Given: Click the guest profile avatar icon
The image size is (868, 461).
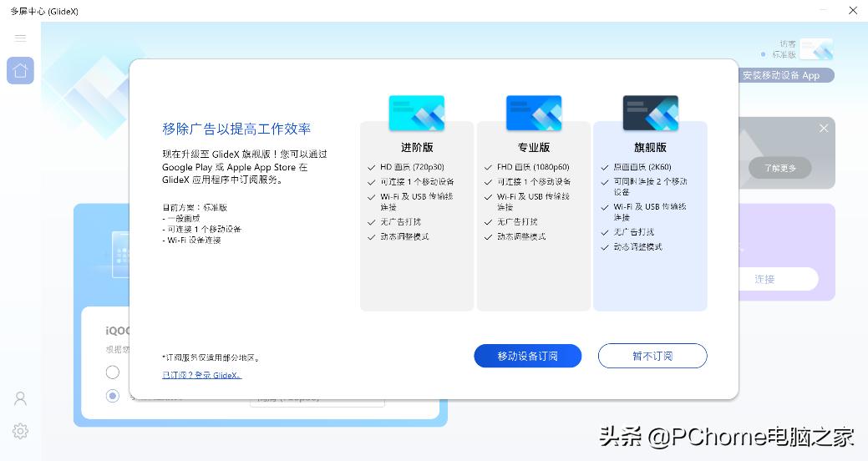Looking at the screenshot, I should point(816,49).
